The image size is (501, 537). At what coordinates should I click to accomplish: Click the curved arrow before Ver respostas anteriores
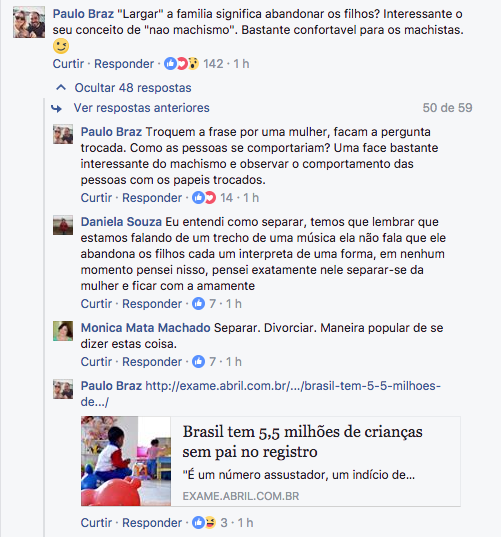57,109
